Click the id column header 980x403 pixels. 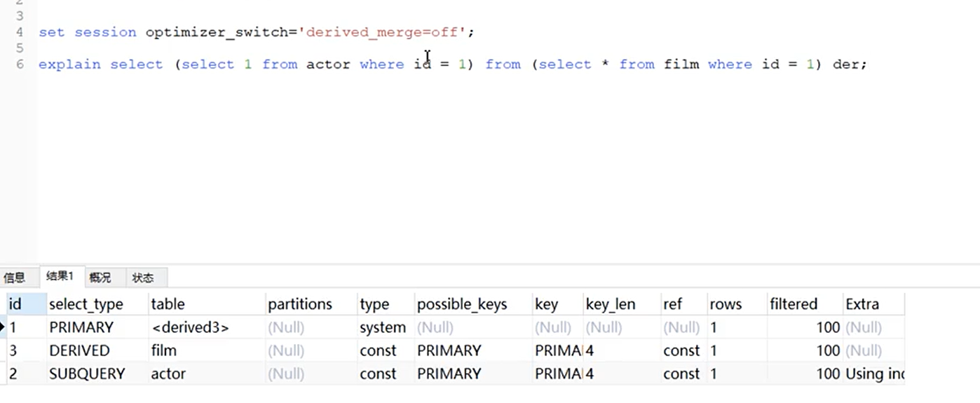coord(15,304)
